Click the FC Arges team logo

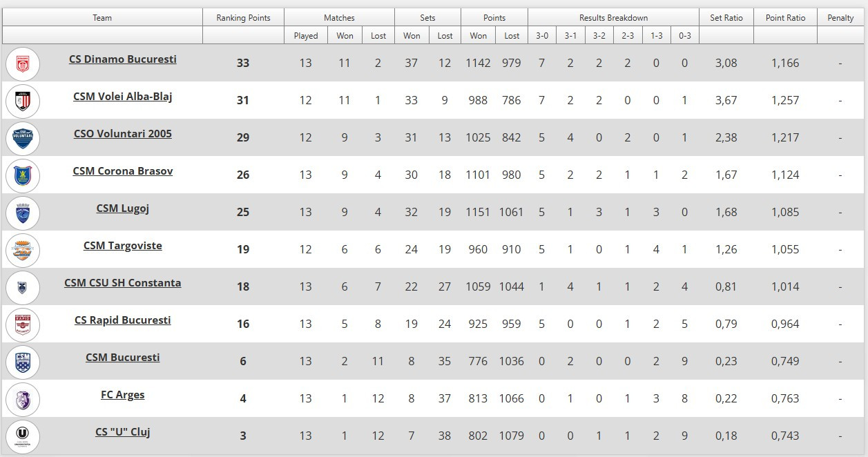click(23, 399)
